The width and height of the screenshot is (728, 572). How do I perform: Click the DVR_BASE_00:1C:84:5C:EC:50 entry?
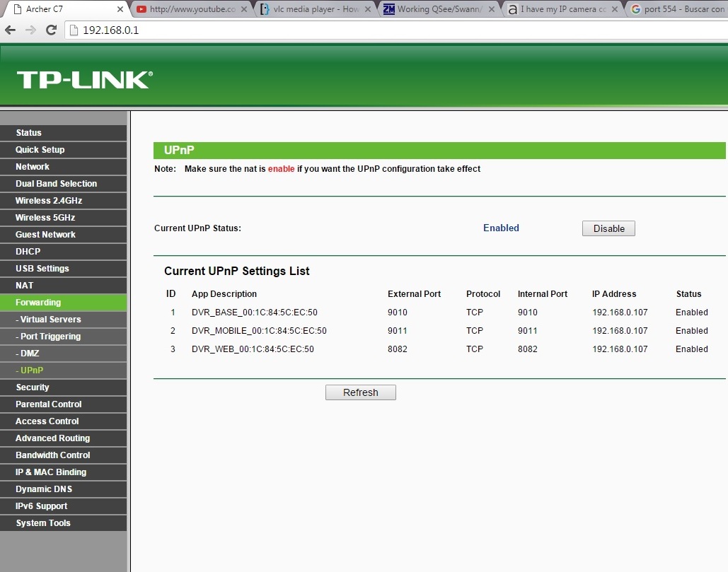coord(255,313)
